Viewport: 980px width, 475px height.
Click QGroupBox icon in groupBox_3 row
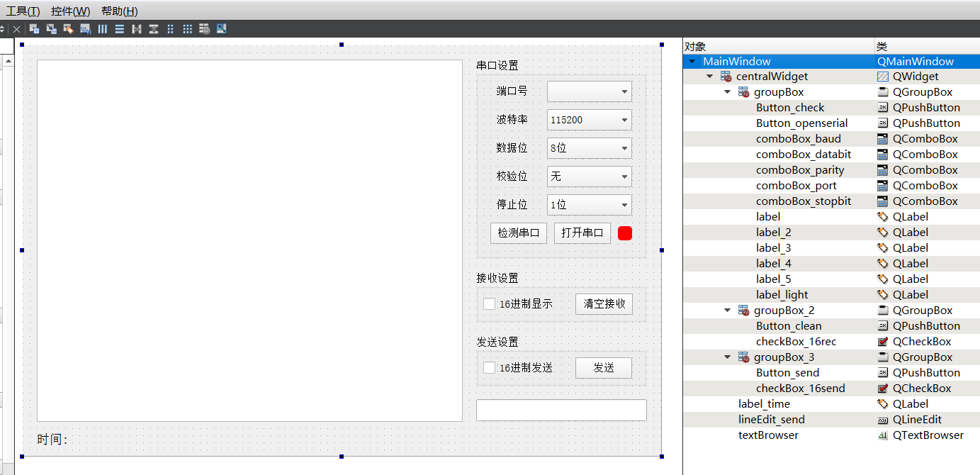[883, 357]
